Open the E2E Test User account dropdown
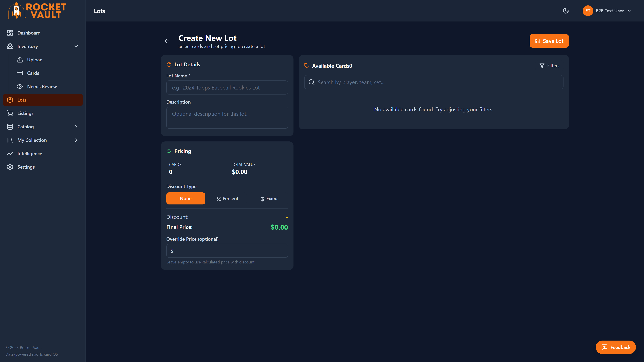This screenshot has width=644, height=362. pyautogui.click(x=607, y=11)
